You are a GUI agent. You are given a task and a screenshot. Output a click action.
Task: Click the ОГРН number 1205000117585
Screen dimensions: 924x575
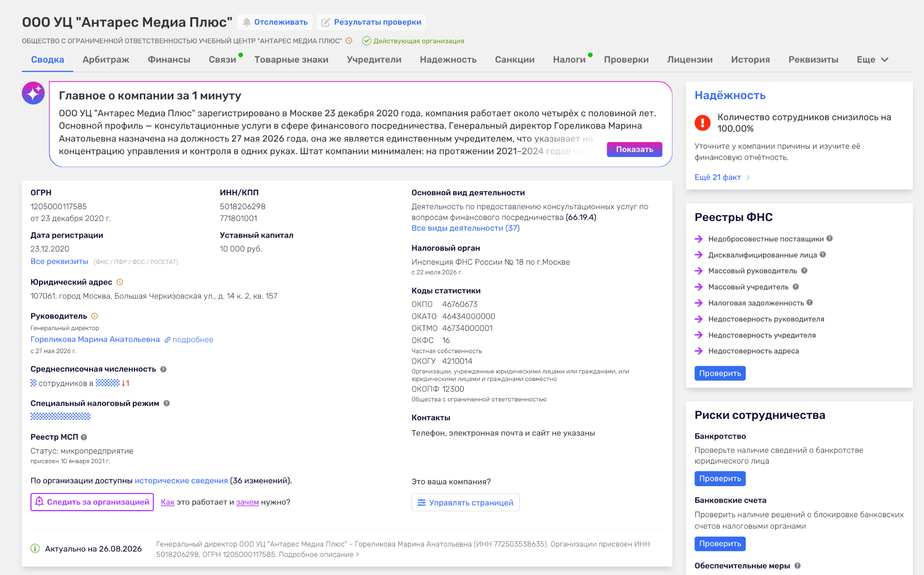pyautogui.click(x=59, y=207)
